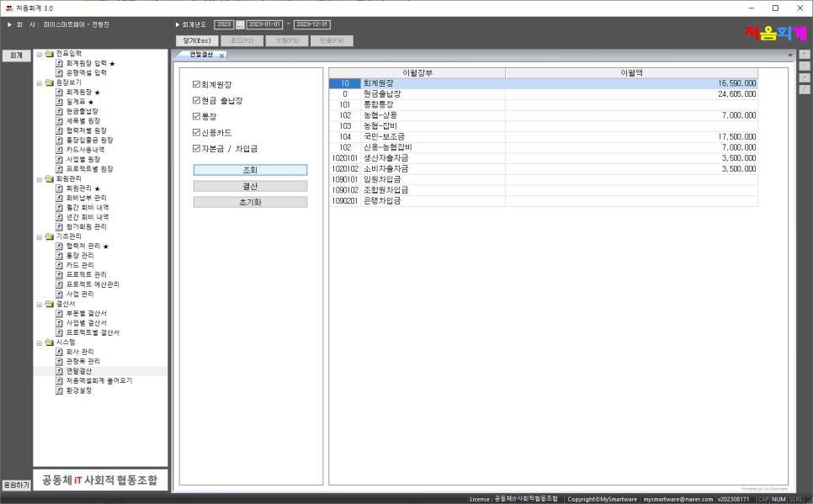Image resolution: width=813 pixels, height=504 pixels.
Task: Open 관항목 관리 menu item
Action: [x=83, y=362]
